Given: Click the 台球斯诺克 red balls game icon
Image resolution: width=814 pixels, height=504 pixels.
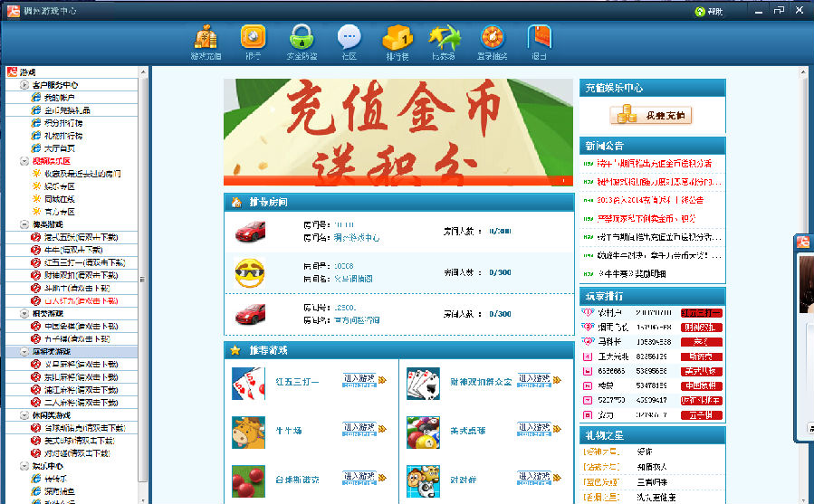Looking at the screenshot, I should pyautogui.click(x=248, y=480).
